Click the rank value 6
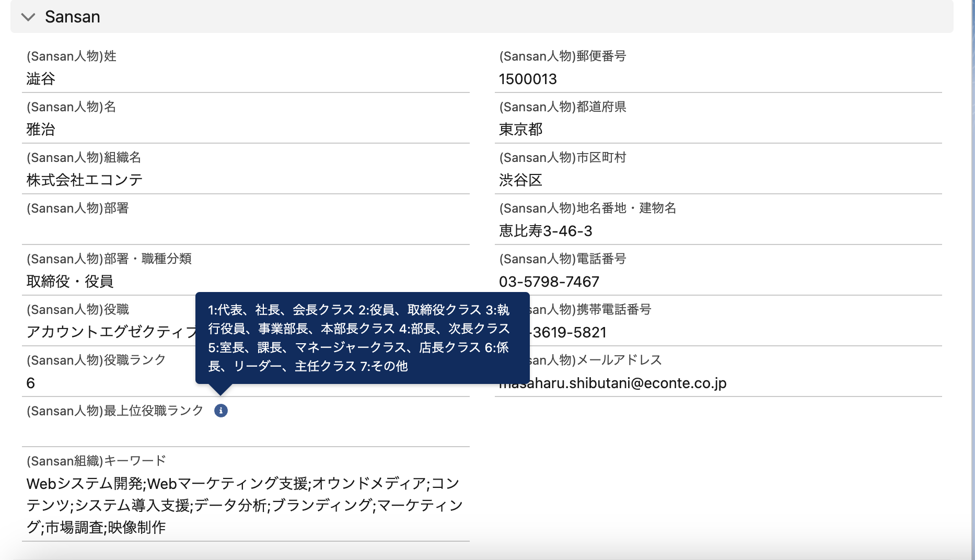 (31, 383)
